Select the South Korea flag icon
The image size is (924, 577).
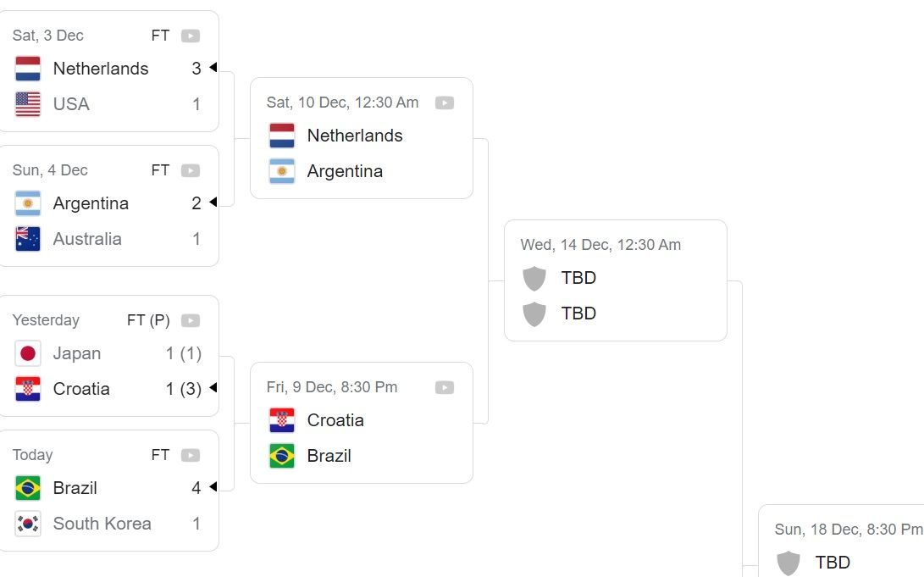26,524
